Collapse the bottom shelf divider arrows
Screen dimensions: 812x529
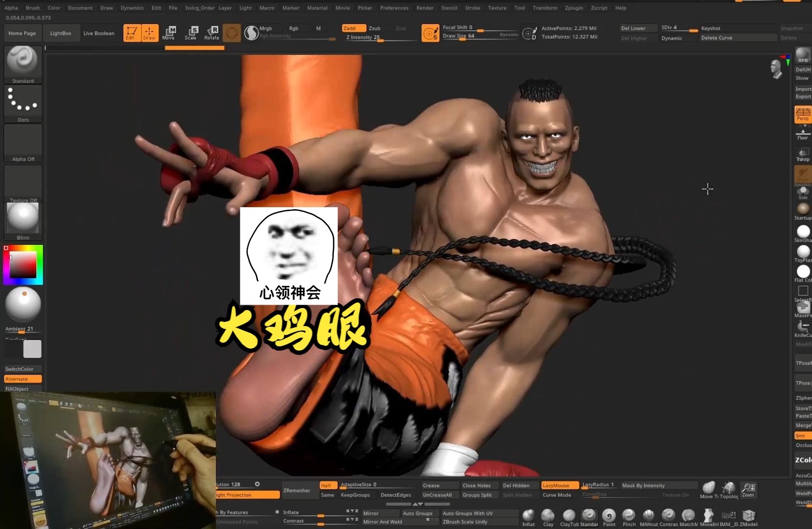tap(418, 504)
